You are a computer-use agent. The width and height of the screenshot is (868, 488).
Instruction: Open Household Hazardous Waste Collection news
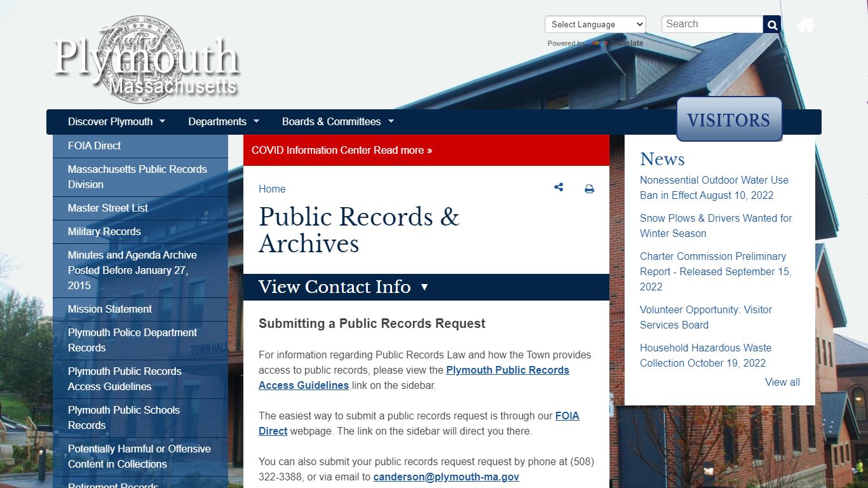tap(705, 356)
